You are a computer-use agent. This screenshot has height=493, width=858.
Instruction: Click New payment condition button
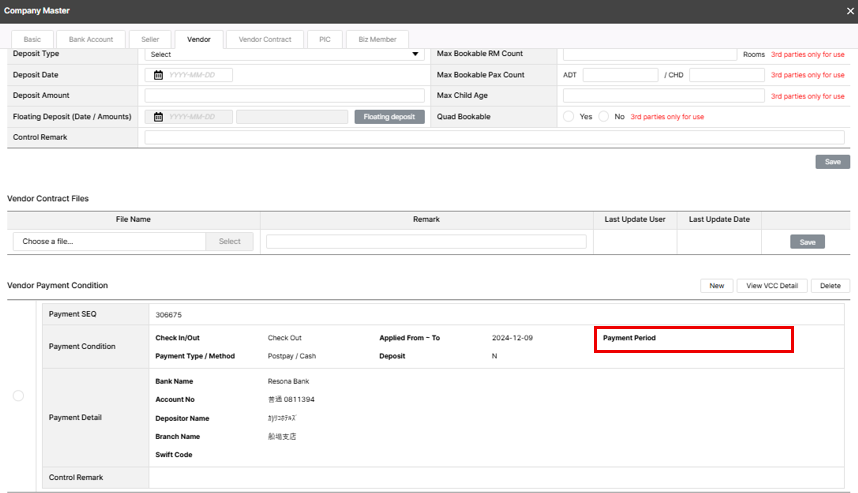716,286
